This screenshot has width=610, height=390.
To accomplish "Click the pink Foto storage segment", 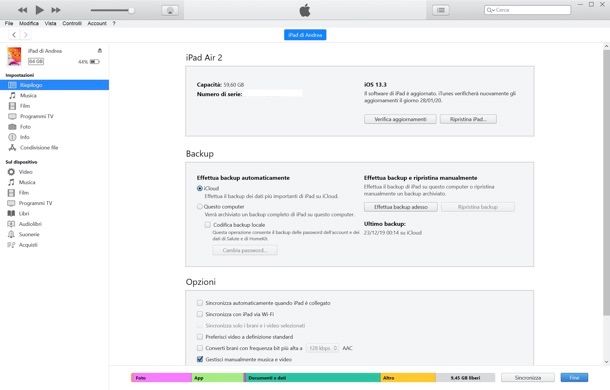I will point(161,378).
